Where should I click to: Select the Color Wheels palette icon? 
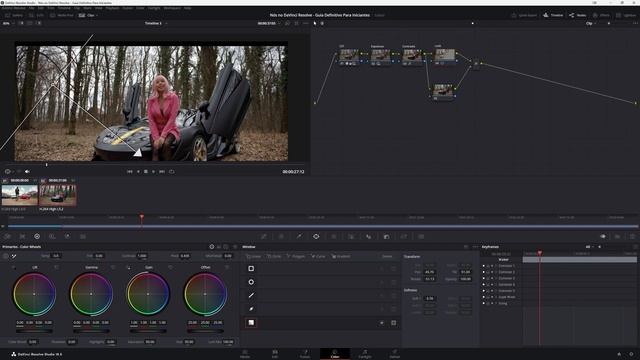point(37,236)
